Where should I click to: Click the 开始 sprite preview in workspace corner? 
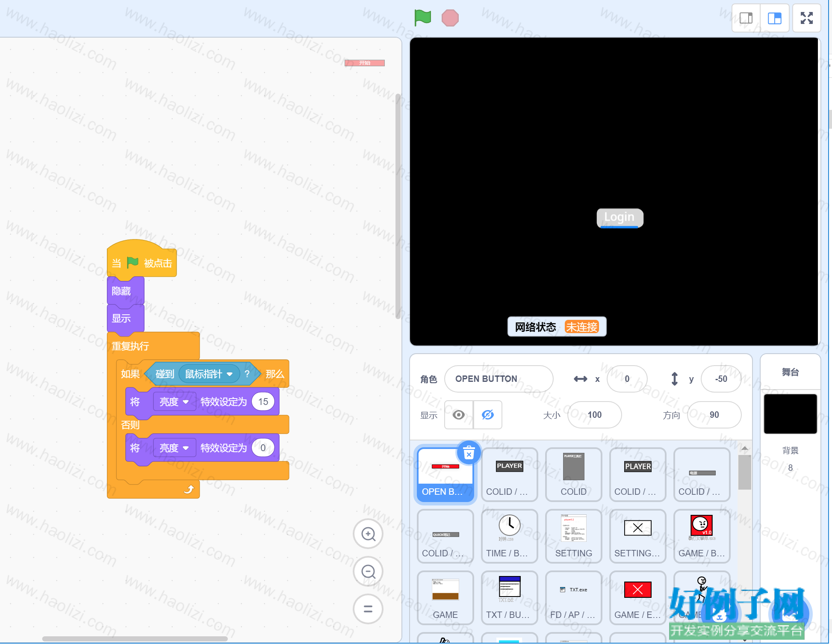tap(365, 63)
